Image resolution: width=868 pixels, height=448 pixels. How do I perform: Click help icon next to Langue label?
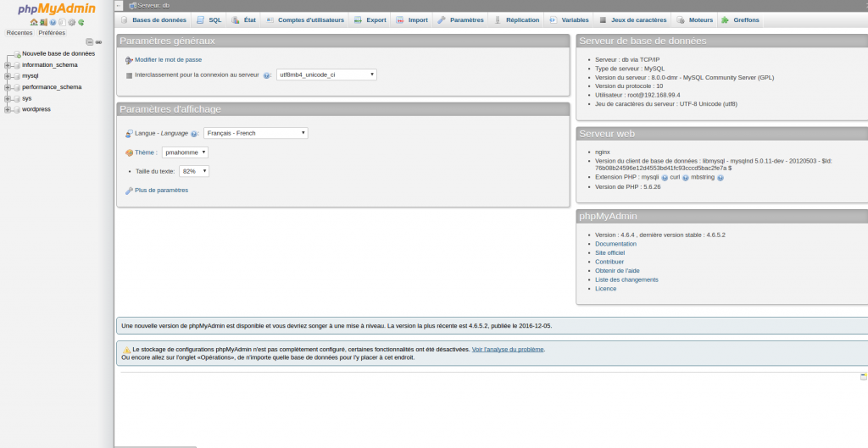[194, 134]
